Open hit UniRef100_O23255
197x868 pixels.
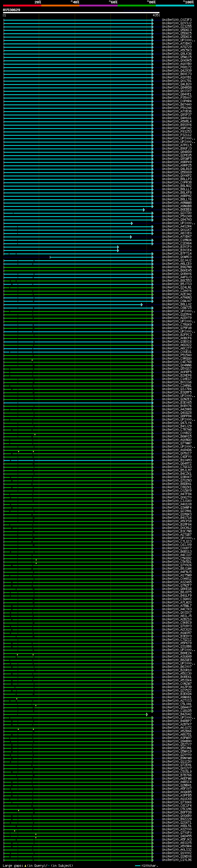[x=177, y=26]
